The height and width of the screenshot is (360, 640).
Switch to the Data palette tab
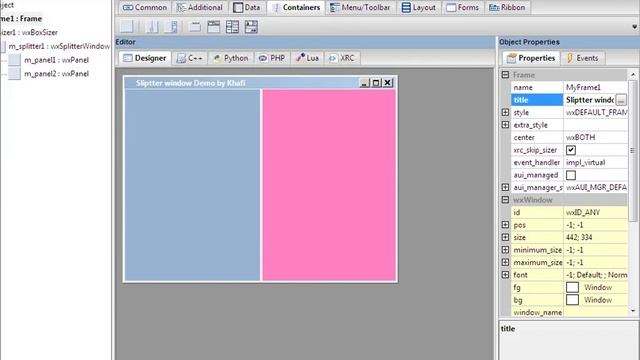click(x=247, y=7)
